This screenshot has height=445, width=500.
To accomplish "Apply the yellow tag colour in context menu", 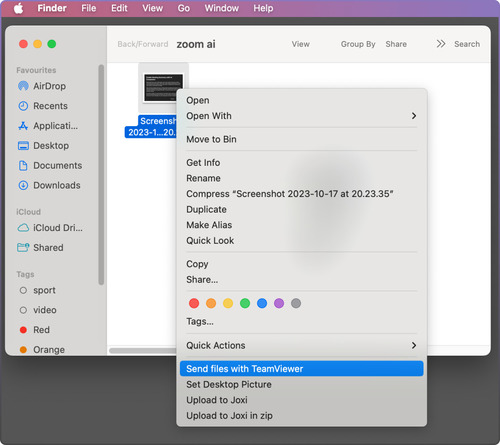I will click(228, 303).
